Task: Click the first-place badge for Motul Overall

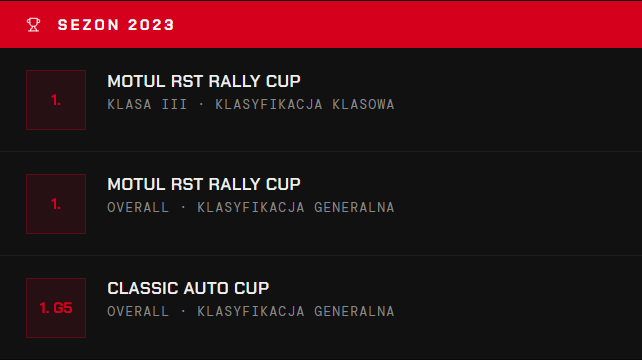Action: tap(56, 204)
